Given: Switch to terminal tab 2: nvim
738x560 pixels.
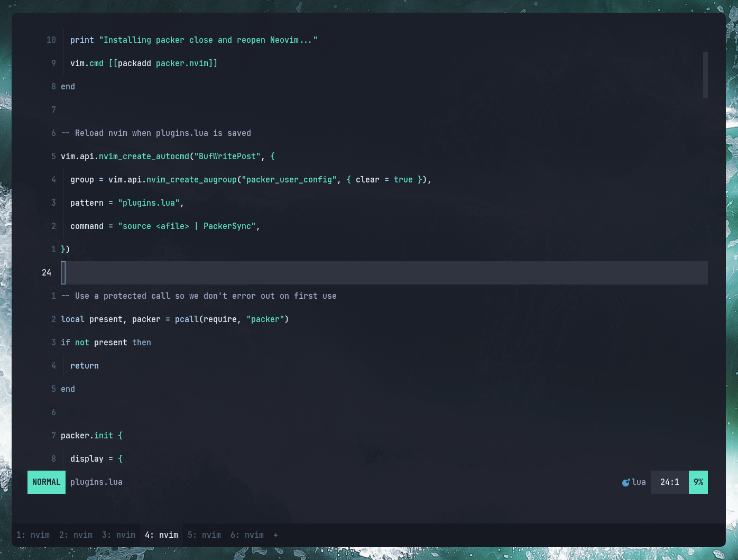Looking at the screenshot, I should pyautogui.click(x=76, y=535).
